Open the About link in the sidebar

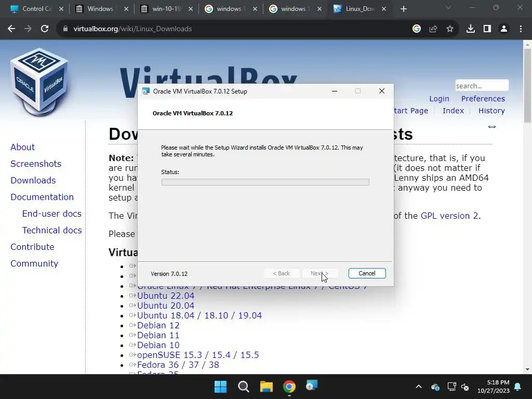pos(22,147)
